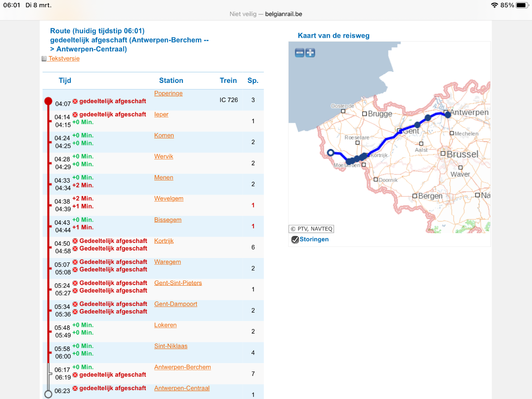
Task: Click the cancellation icon beside Kortrijk arrival
Action: click(x=75, y=241)
